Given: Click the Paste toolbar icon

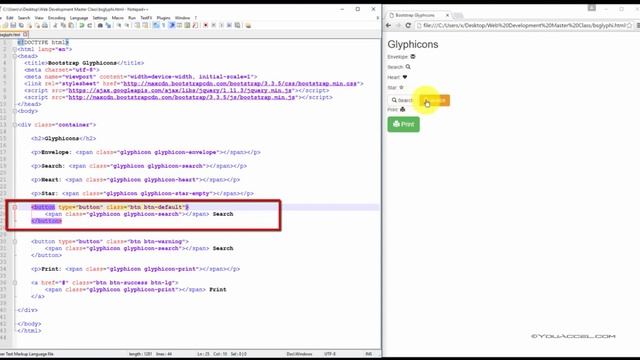Looking at the screenshot, I should pos(71,25).
